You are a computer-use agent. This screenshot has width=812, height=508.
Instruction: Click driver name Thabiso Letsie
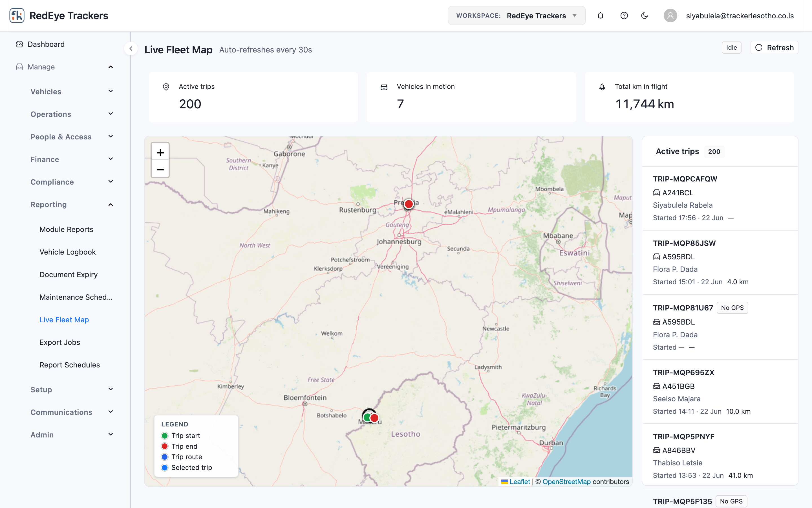[678, 463]
